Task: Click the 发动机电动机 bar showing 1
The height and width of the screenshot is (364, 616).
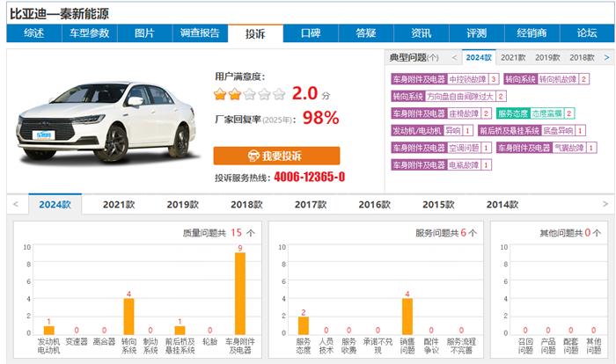Action: (x=49, y=331)
